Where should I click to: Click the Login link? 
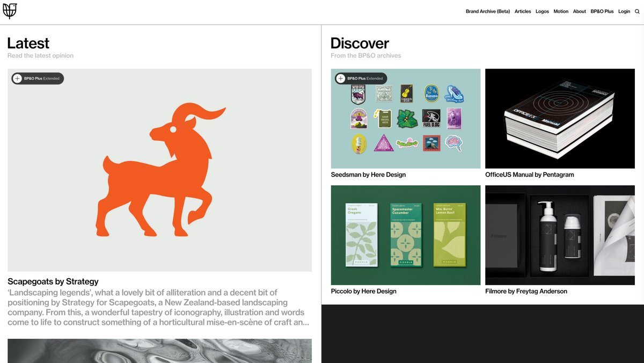(x=624, y=11)
